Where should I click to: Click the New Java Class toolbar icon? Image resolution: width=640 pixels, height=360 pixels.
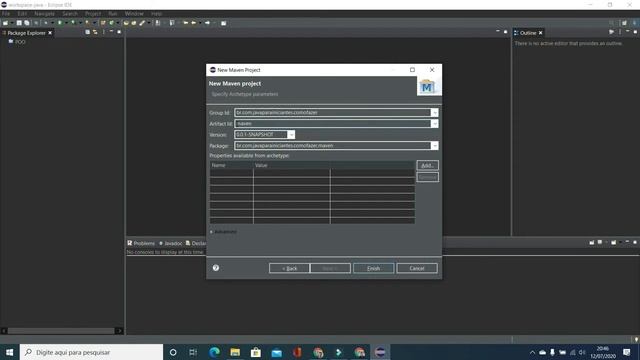coord(111,23)
